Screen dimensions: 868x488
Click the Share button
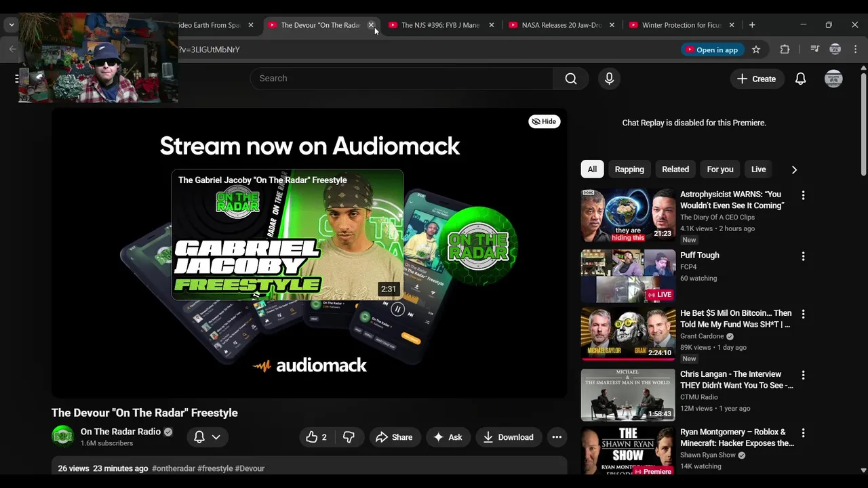click(394, 437)
